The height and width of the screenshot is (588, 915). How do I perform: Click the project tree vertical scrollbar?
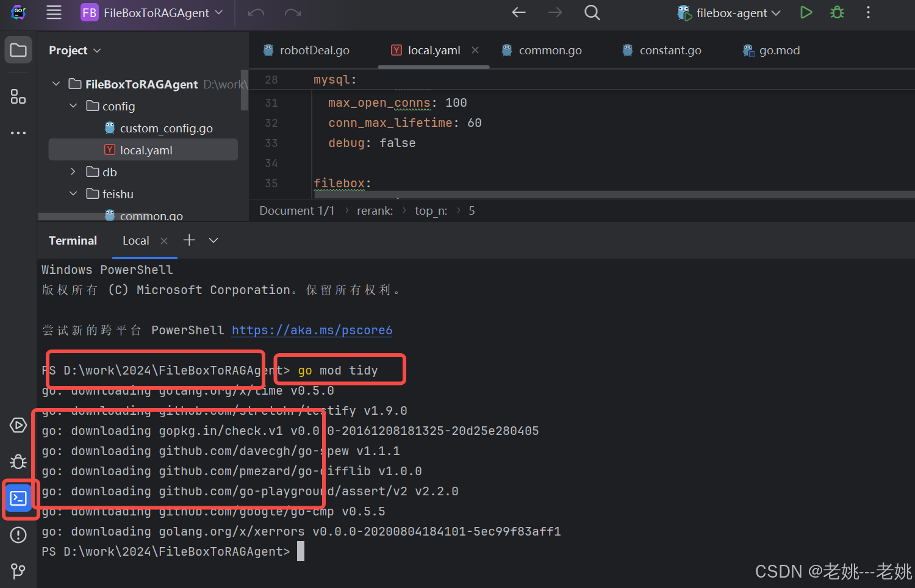click(245, 90)
